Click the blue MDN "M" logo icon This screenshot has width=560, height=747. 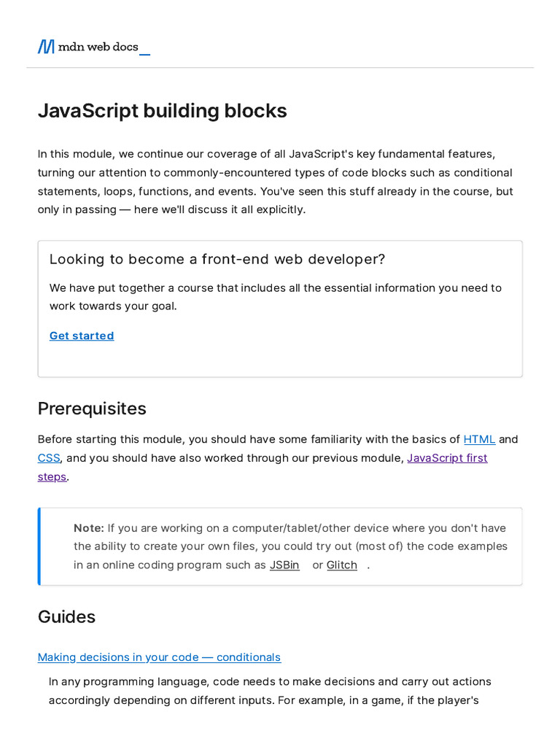[x=46, y=47]
